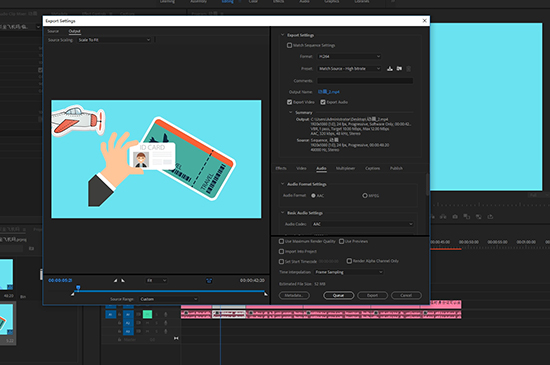Enable Render Alpha Channel Only checkbox
The height and width of the screenshot is (365, 550).
[x=349, y=261]
